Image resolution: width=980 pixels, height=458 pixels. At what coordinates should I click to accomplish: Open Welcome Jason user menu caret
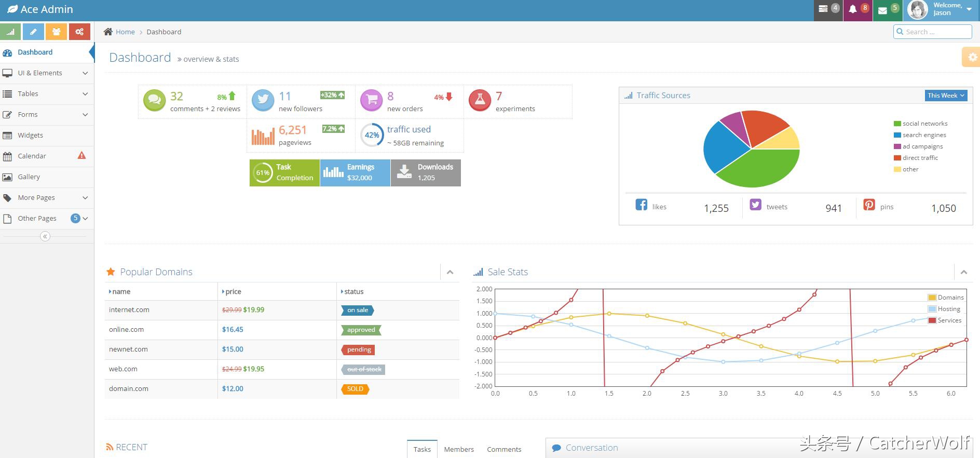pyautogui.click(x=969, y=9)
